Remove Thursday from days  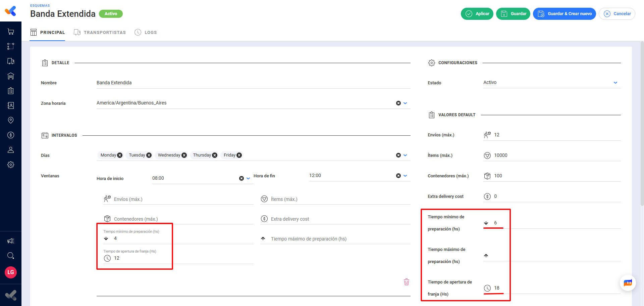coord(215,155)
